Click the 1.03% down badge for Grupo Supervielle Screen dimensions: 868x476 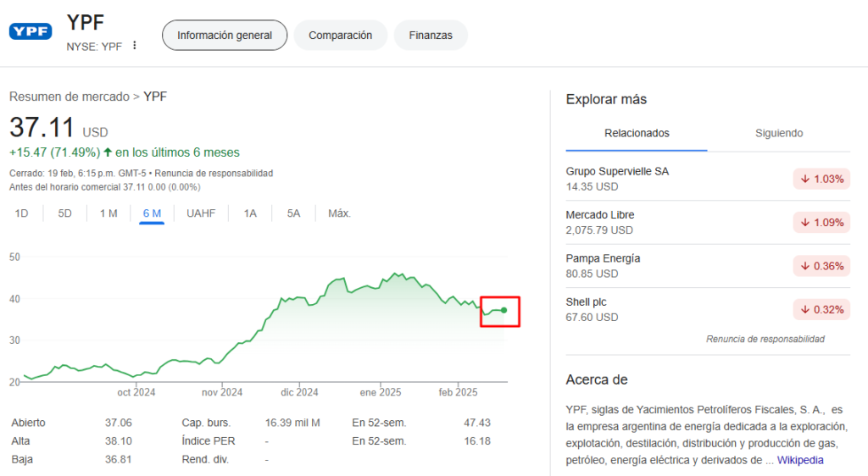coord(821,179)
